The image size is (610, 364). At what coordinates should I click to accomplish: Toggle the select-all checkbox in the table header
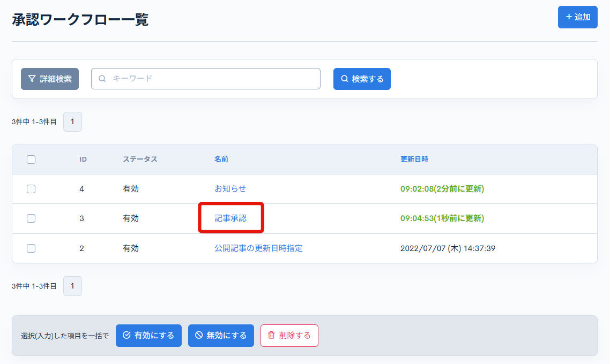click(31, 159)
